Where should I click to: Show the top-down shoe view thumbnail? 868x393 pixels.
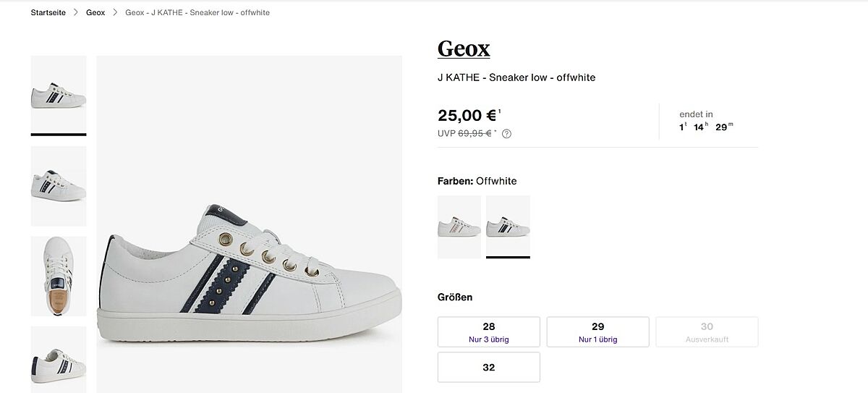point(59,276)
